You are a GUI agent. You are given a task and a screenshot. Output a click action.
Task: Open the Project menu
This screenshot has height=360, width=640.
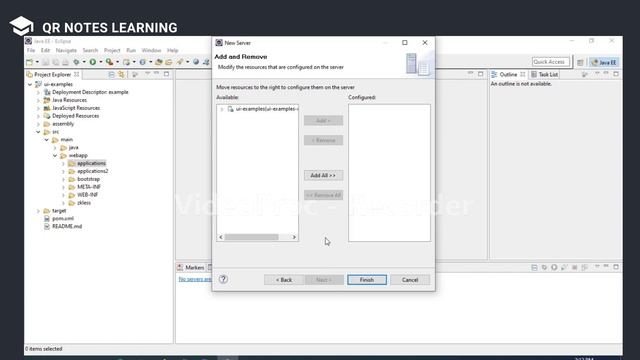pos(112,50)
